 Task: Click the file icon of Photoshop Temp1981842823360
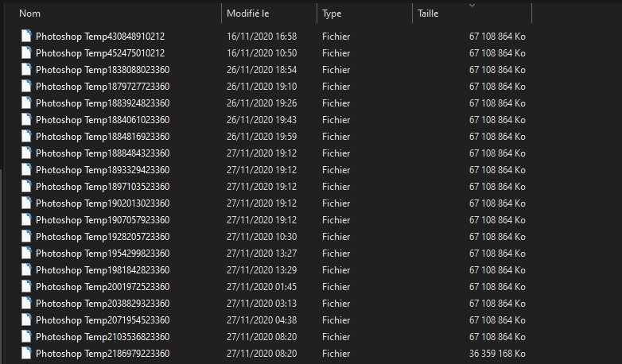point(26,269)
